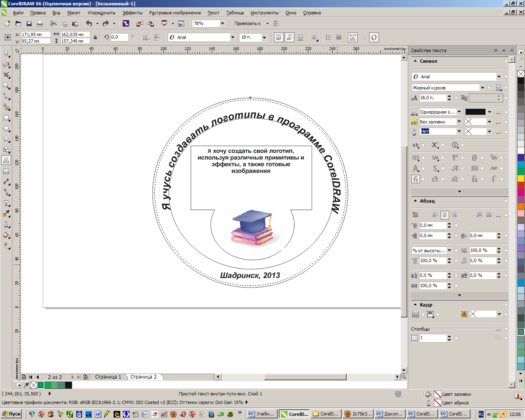Viewport: 525px width, 420px height.
Task: Pick the yellow swatch in the color palette
Action: tap(521, 178)
